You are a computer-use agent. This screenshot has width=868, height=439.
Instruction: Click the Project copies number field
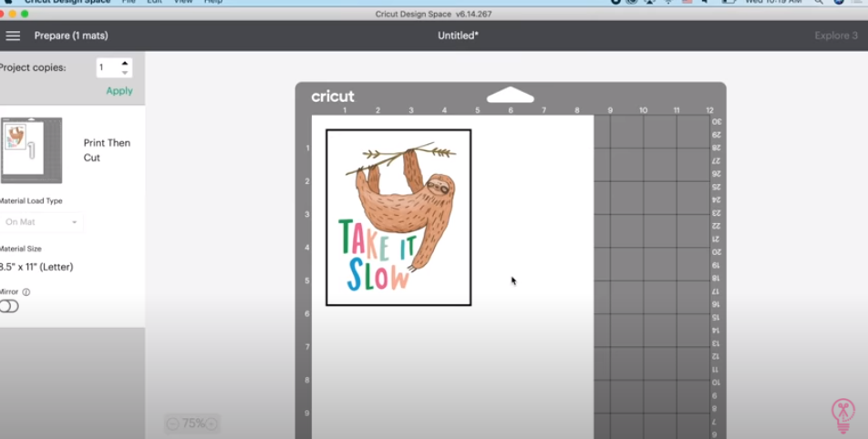tap(108, 67)
